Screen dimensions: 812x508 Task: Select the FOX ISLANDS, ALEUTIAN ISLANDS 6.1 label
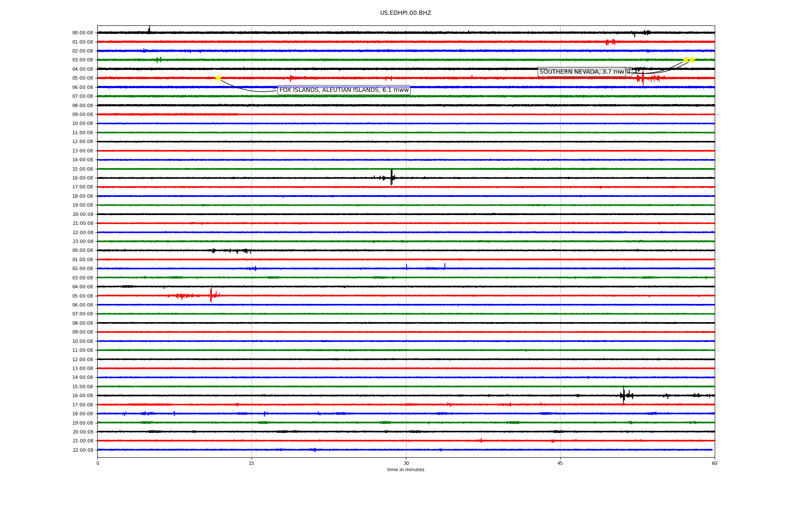(x=343, y=90)
